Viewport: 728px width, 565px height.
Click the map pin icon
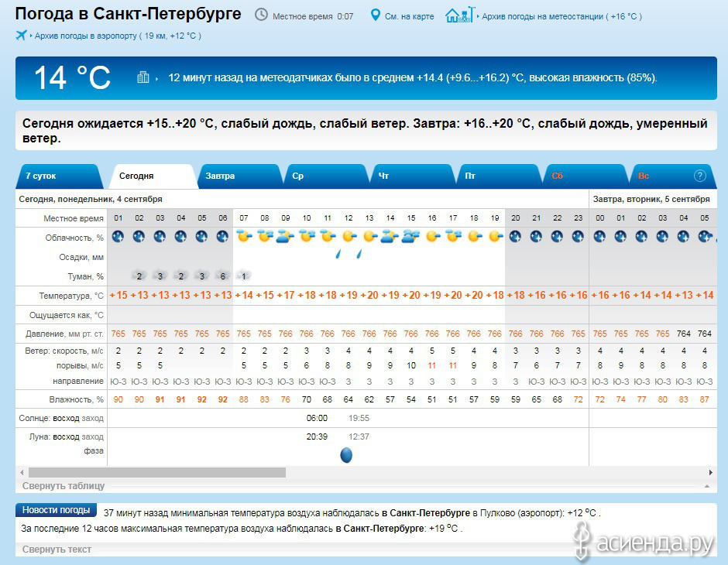coord(375,15)
